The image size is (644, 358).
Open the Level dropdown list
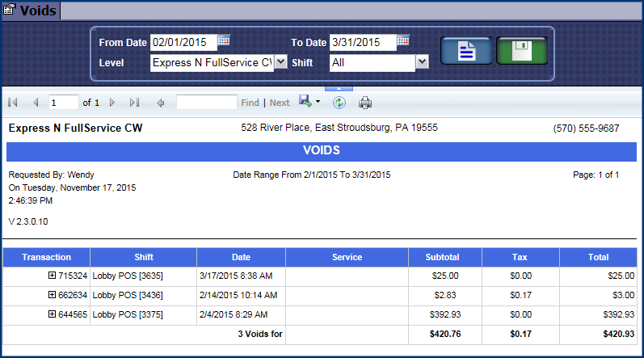point(280,62)
